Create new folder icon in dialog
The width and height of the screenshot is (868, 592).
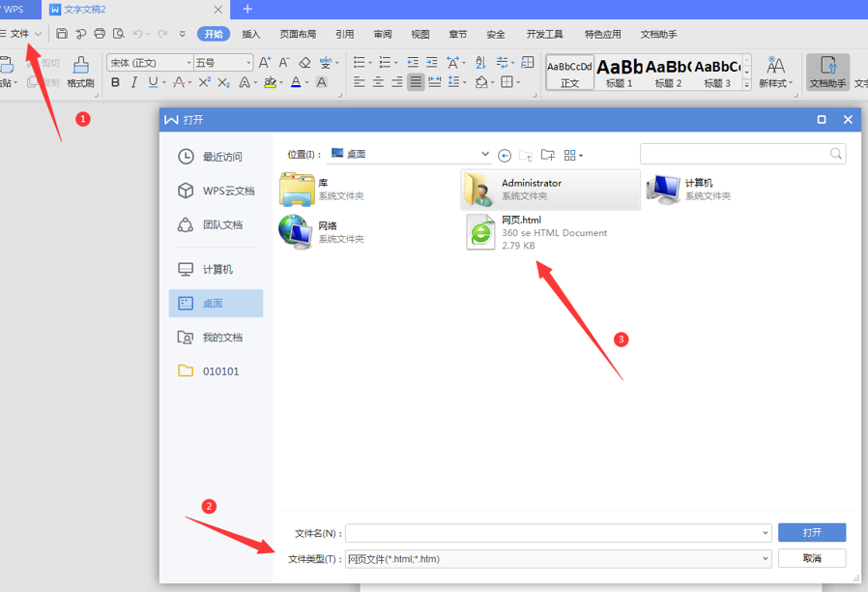click(x=547, y=155)
